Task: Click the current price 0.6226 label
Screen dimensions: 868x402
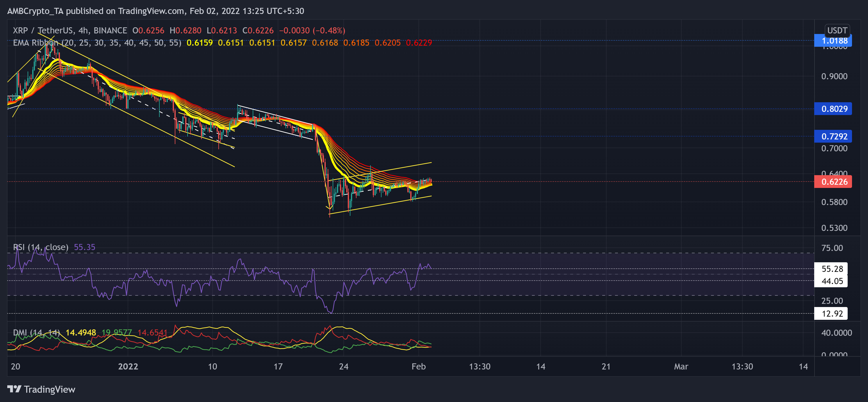Action: [833, 182]
